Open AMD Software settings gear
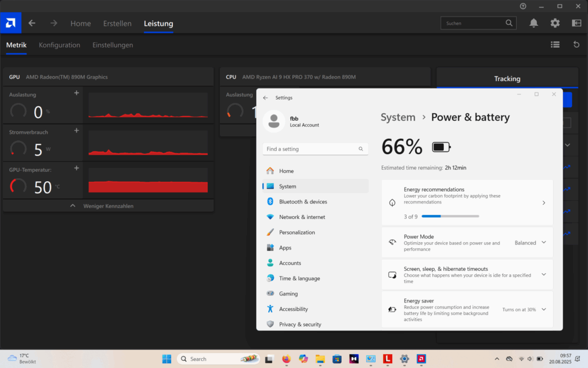 click(x=555, y=23)
